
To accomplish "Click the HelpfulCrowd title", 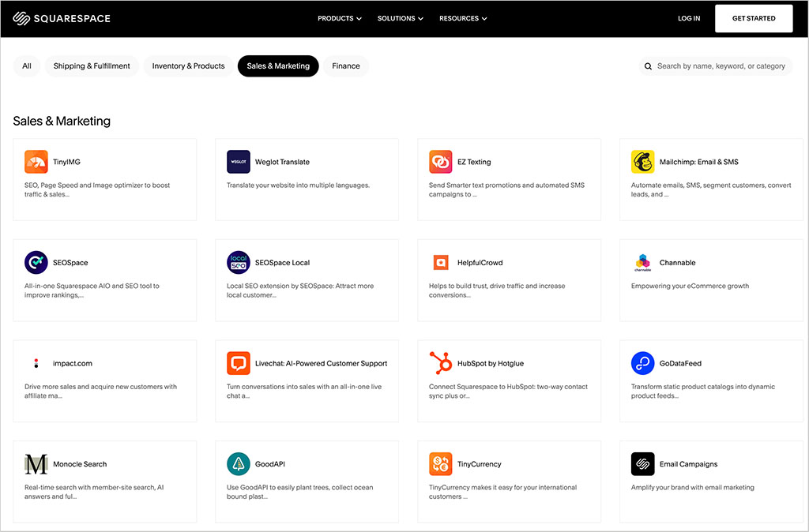I will click(480, 262).
